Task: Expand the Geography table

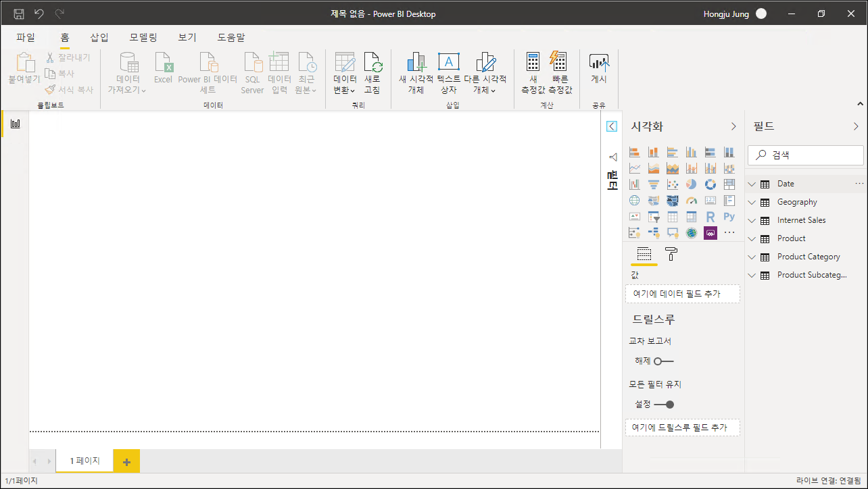Action: (x=752, y=202)
